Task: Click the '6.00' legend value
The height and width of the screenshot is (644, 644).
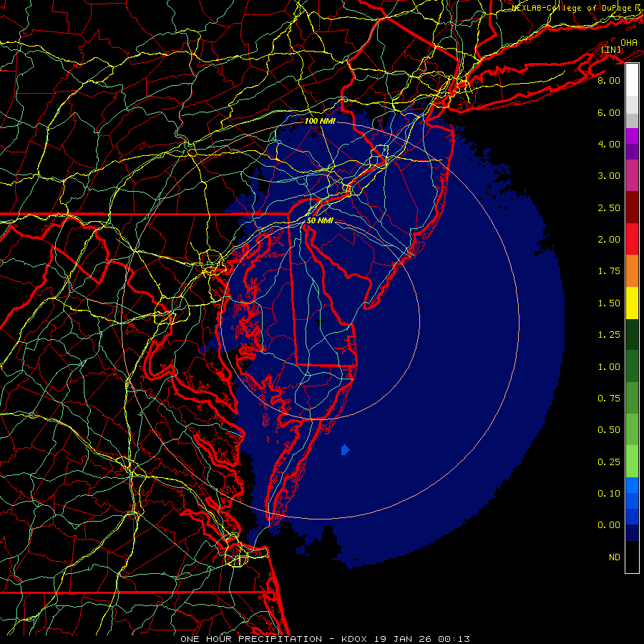Action: pos(609,112)
